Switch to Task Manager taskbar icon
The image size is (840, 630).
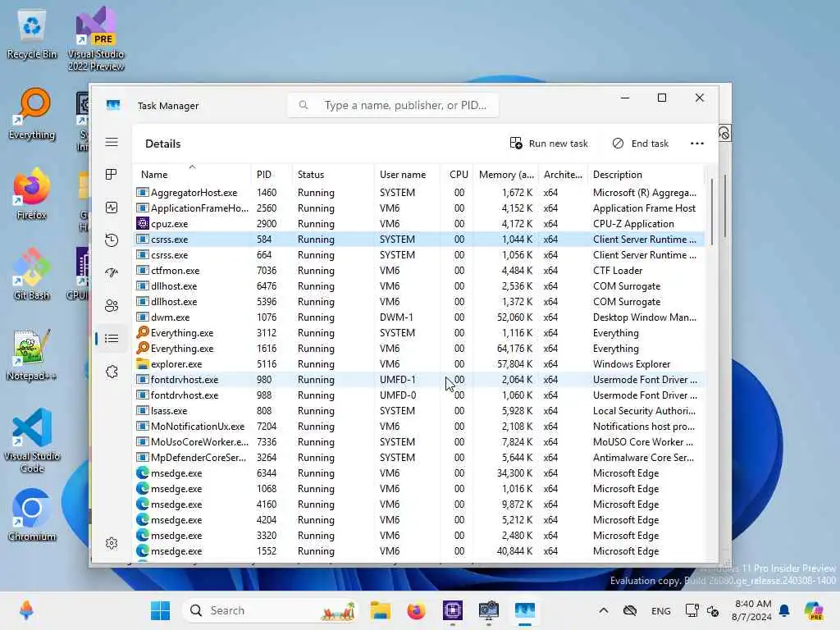click(524, 610)
